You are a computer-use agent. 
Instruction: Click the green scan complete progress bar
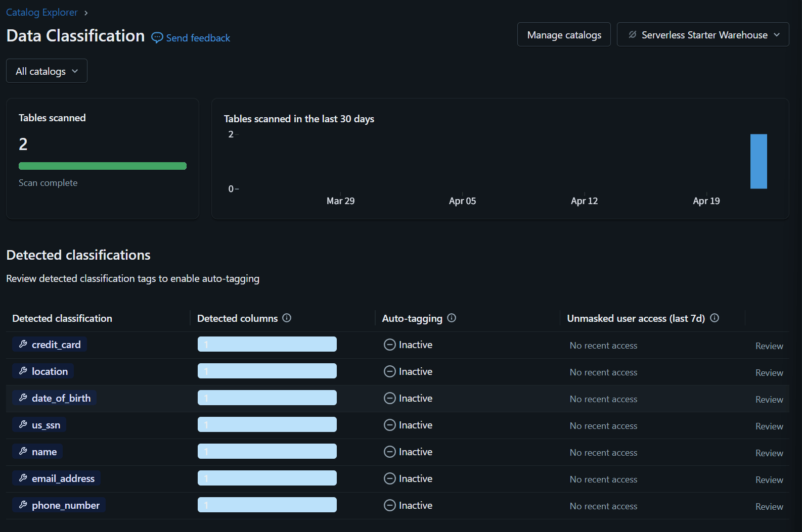point(103,166)
